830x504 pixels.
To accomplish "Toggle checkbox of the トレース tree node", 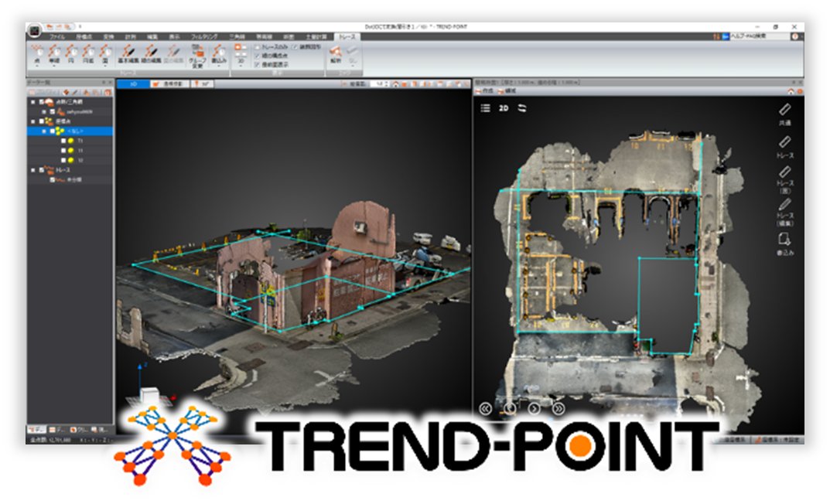I will [41, 170].
